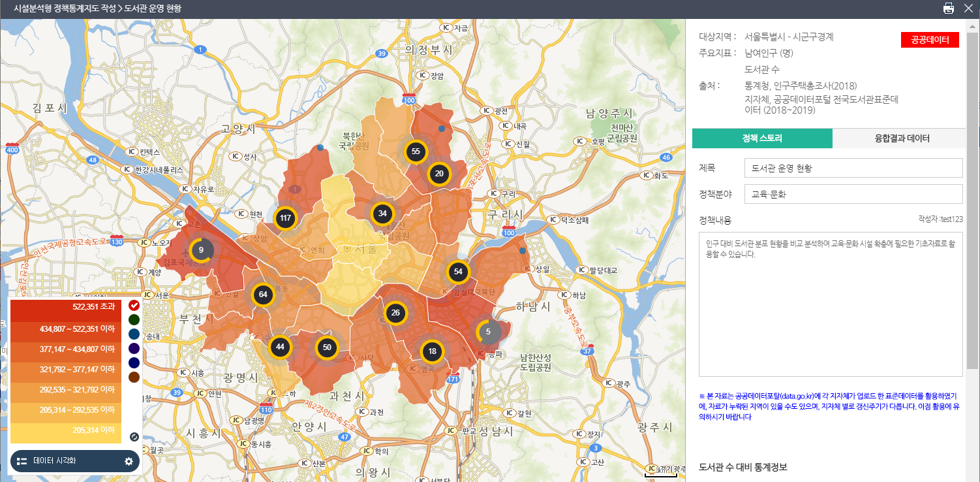Click the list icon beside 데이터 시각화
The height and width of the screenshot is (482, 980).
(x=22, y=461)
